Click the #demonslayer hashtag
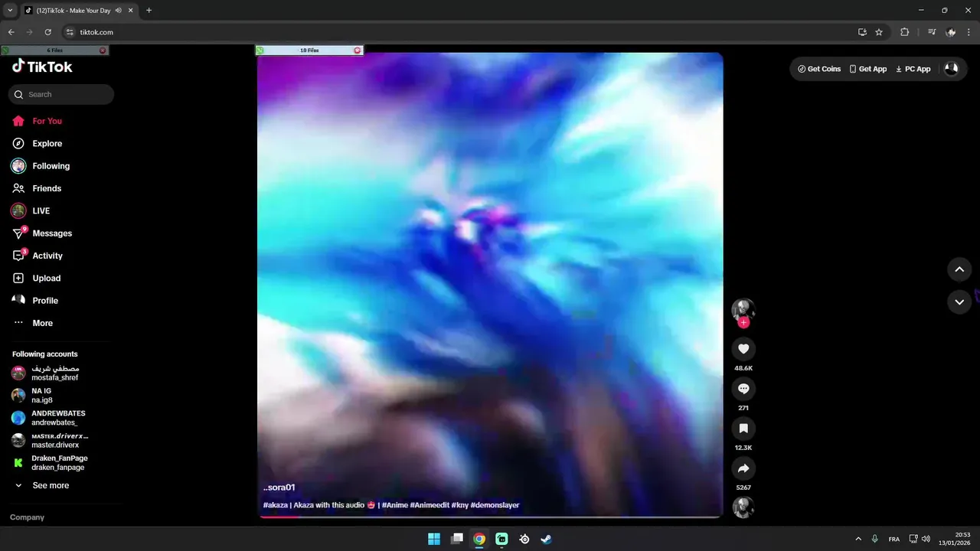Viewport: 980px width, 551px height. [x=495, y=505]
